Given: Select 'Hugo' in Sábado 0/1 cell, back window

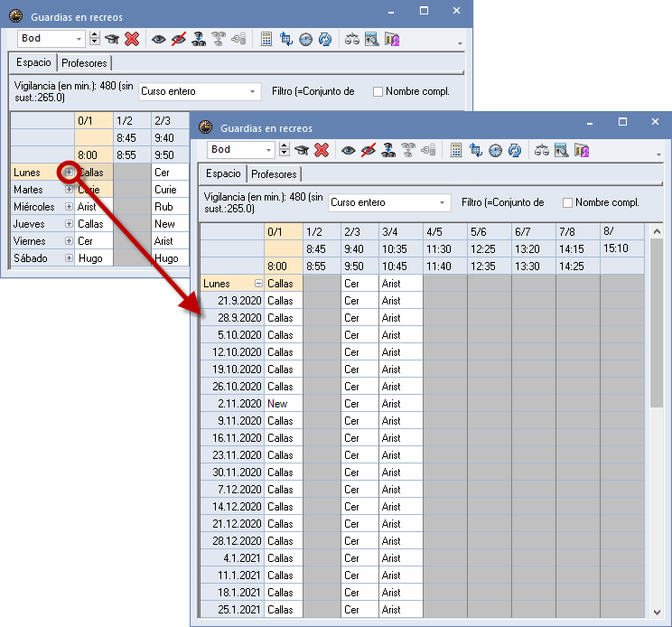Looking at the screenshot, I should point(94,258).
